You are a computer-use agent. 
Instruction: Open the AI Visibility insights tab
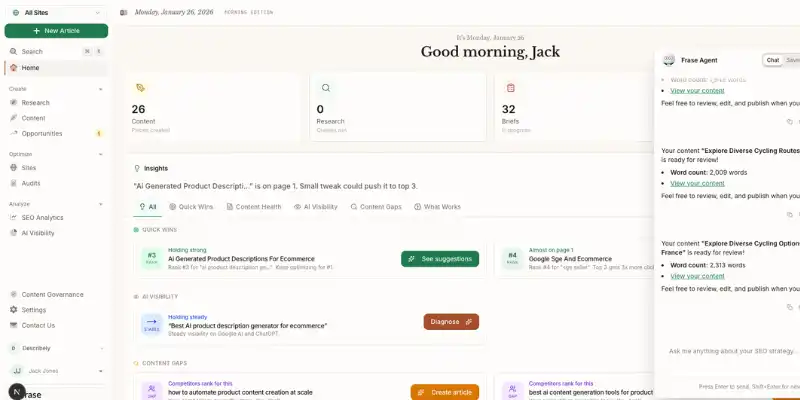[x=315, y=207]
